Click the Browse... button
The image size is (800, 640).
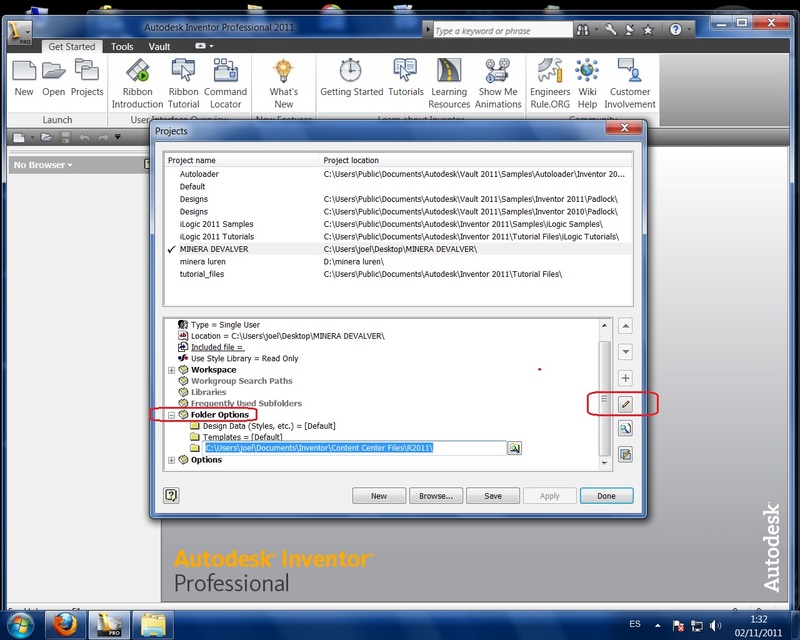pos(436,496)
